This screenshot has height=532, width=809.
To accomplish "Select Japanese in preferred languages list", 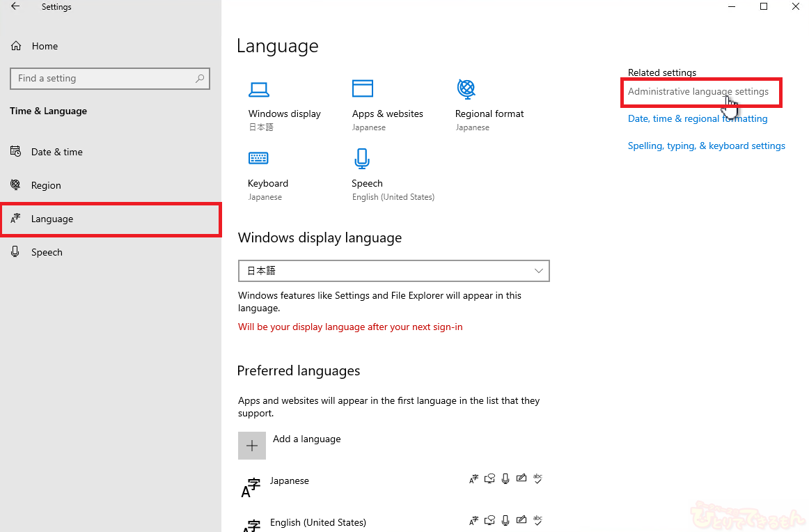I will coord(290,481).
